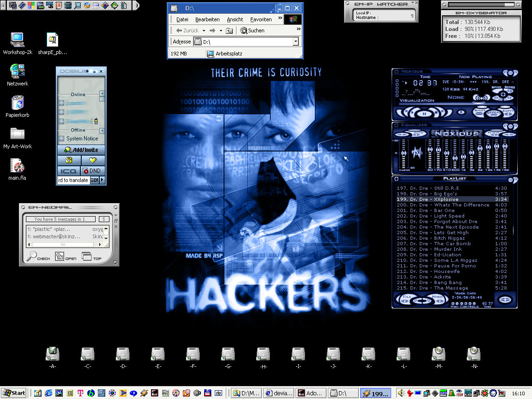Screen dimensions: 532x399
Task: Click the telephone icon in Odigo
Action: [69, 160]
